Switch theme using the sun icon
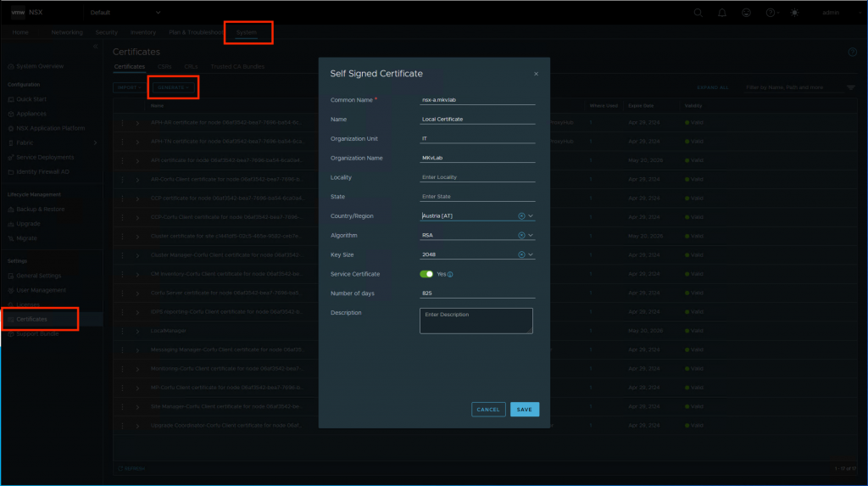The width and height of the screenshot is (868, 486). pos(794,13)
